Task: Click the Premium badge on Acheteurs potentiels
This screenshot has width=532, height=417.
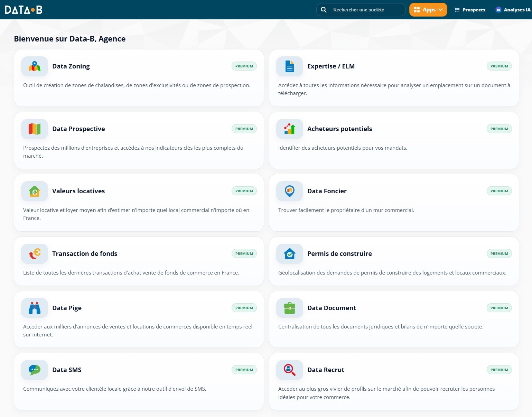Action: click(x=499, y=129)
